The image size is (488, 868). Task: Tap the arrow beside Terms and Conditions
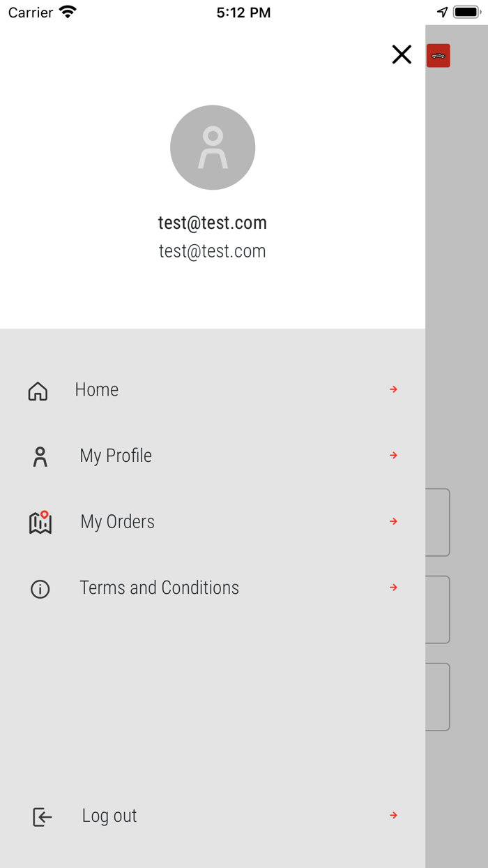click(394, 588)
